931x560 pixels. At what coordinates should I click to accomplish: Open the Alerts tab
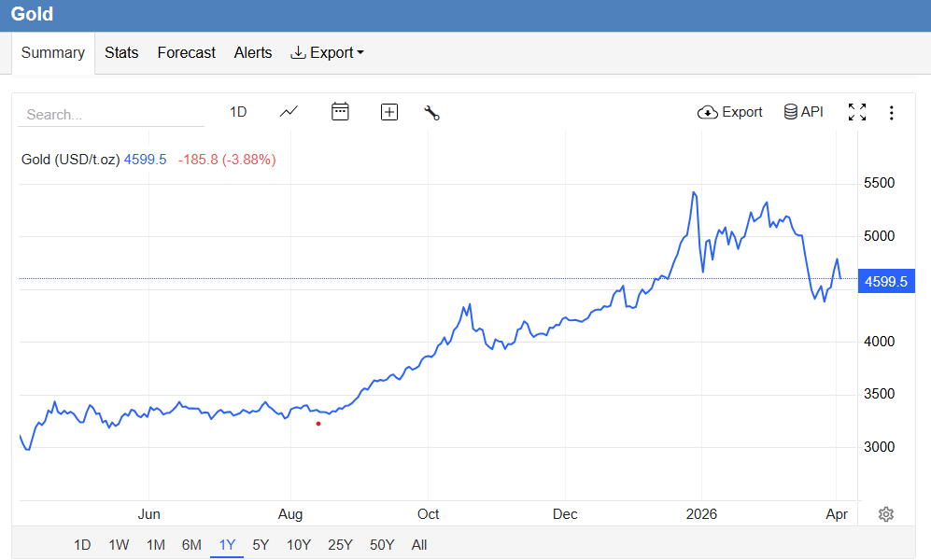click(253, 53)
